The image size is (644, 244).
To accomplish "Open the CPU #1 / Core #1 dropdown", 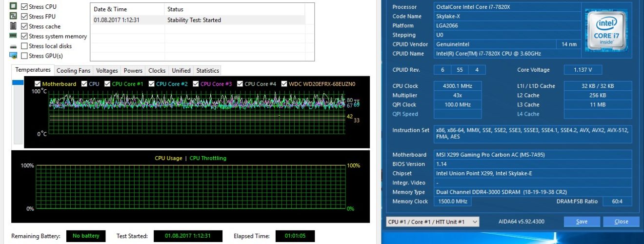I will [432, 222].
